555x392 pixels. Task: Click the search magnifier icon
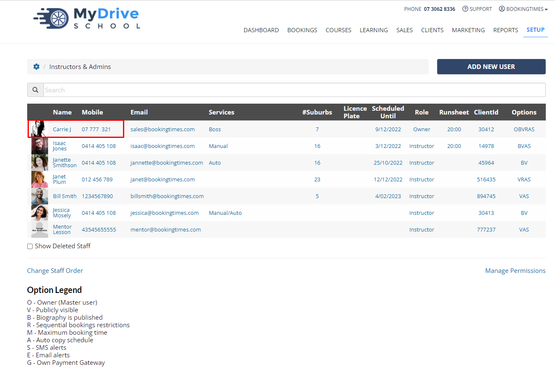36,90
